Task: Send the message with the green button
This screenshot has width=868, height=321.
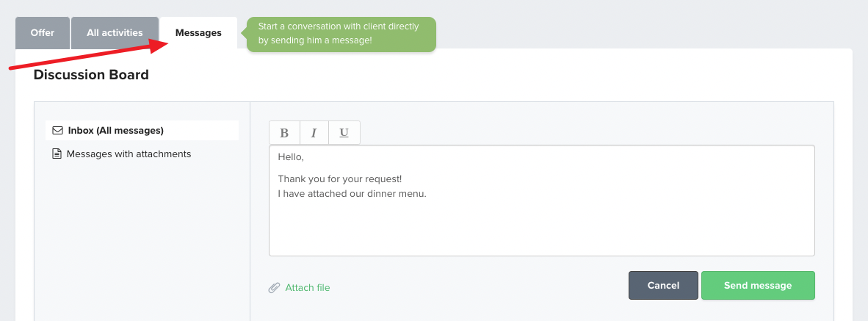Action: 758,286
